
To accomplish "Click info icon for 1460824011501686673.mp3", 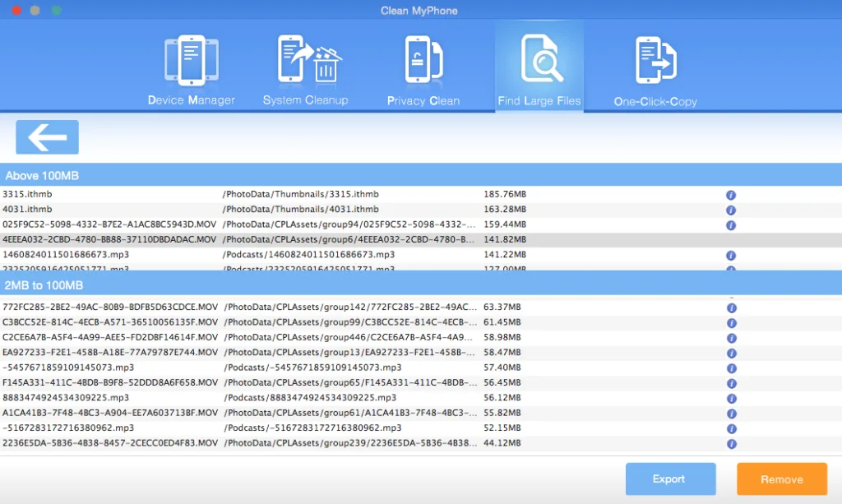I will point(731,256).
